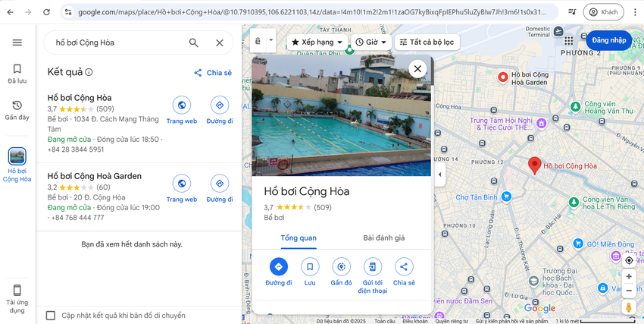Viewport: 644px width, 324px height.
Task: Get Đường đi for Hồ bơi Cộng Hòa result
Action: pyautogui.click(x=220, y=110)
